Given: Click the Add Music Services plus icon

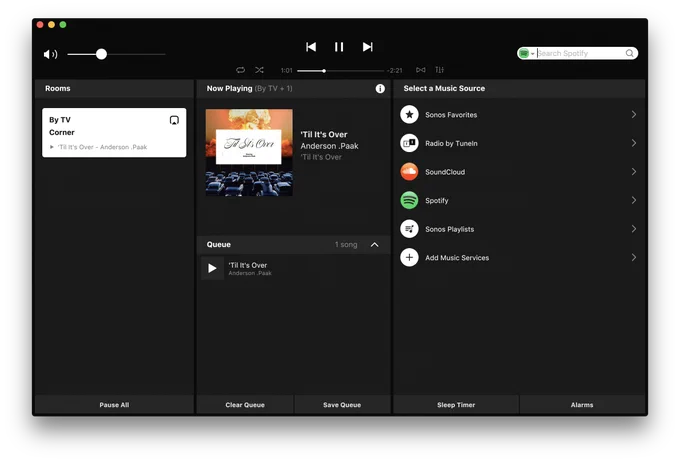Looking at the screenshot, I should point(409,258).
